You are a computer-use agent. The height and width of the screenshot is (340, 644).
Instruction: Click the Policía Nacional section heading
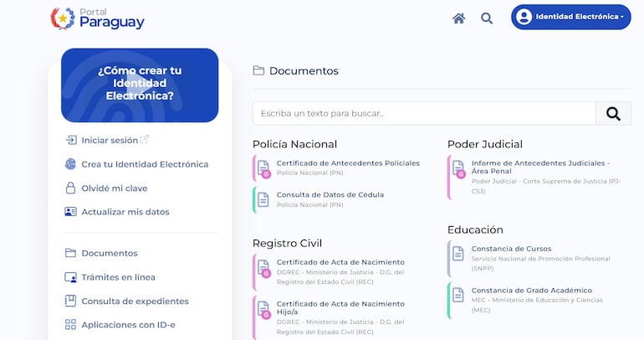click(x=295, y=144)
